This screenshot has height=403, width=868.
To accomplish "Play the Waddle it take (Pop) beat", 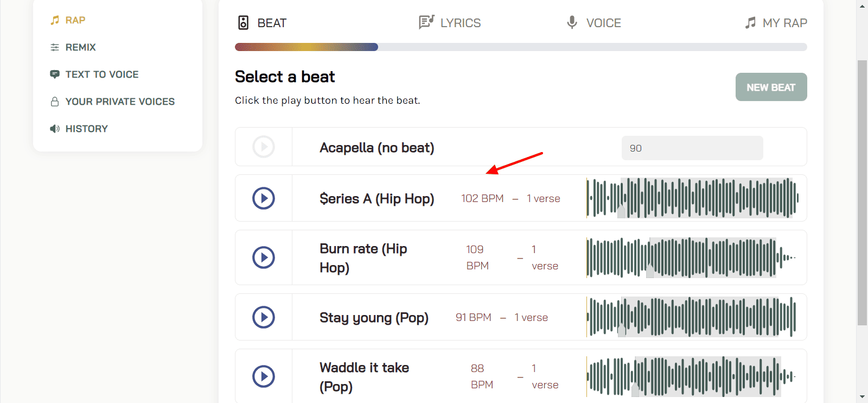I will tap(264, 376).
